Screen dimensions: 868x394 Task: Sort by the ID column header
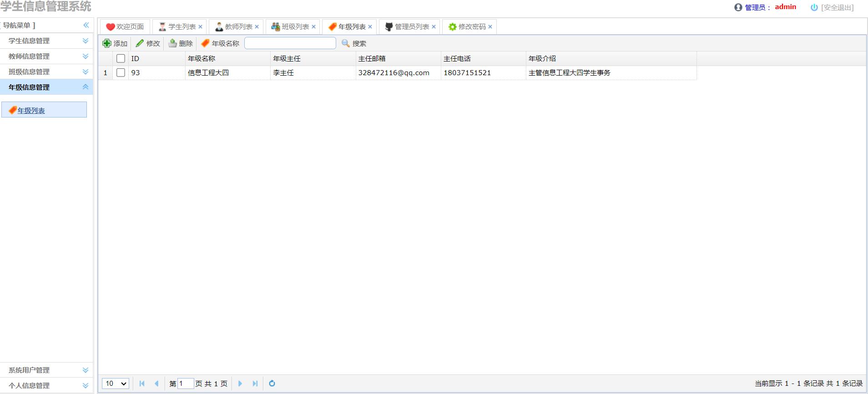156,58
